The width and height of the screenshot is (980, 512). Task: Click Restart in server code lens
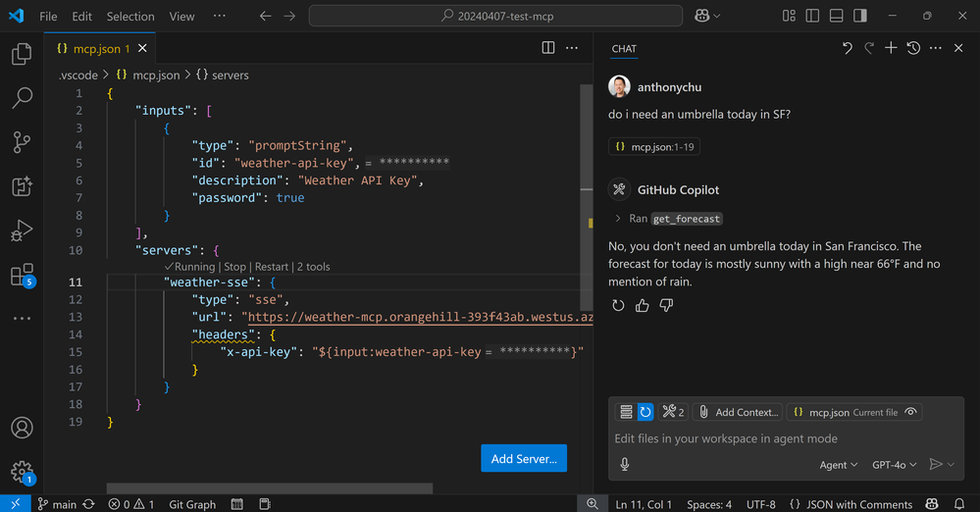[x=272, y=267]
